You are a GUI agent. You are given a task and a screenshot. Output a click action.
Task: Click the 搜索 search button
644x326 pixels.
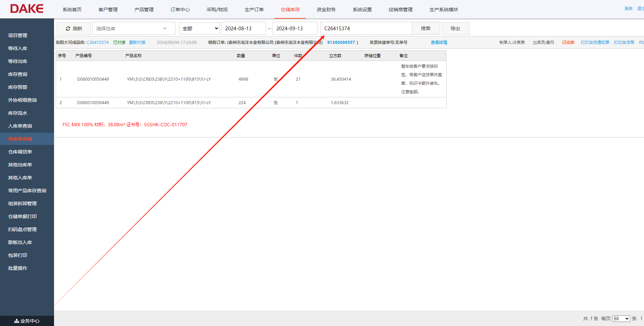coord(425,28)
